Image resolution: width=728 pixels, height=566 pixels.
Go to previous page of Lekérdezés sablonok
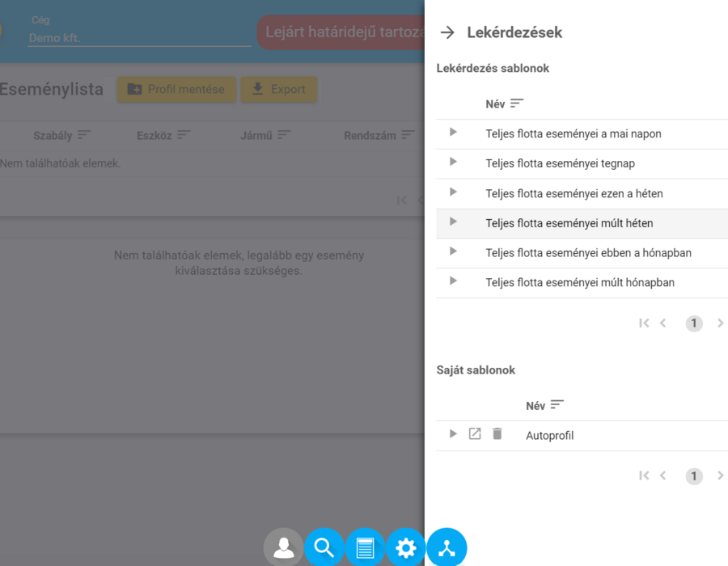(x=663, y=323)
